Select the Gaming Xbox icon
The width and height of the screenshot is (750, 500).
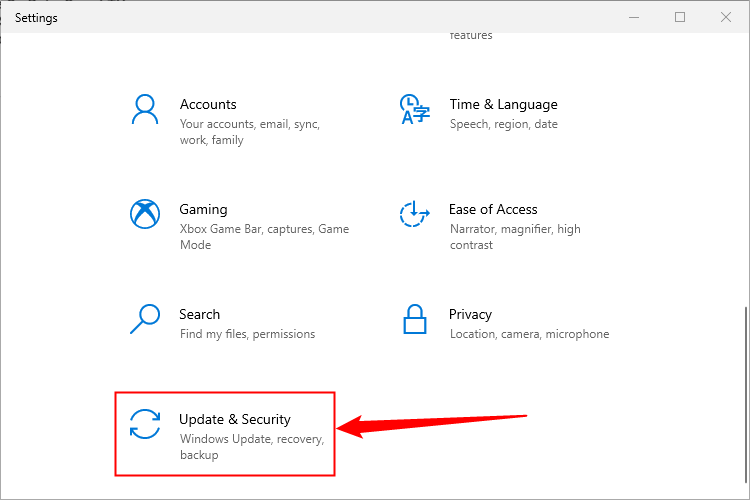[145, 214]
